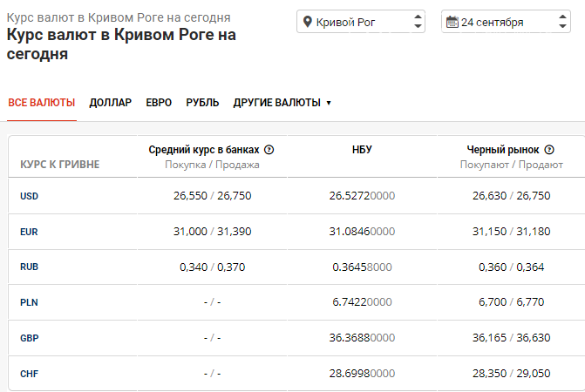585x392 pixels.
Task: Open the USD currency link
Action: (29, 196)
